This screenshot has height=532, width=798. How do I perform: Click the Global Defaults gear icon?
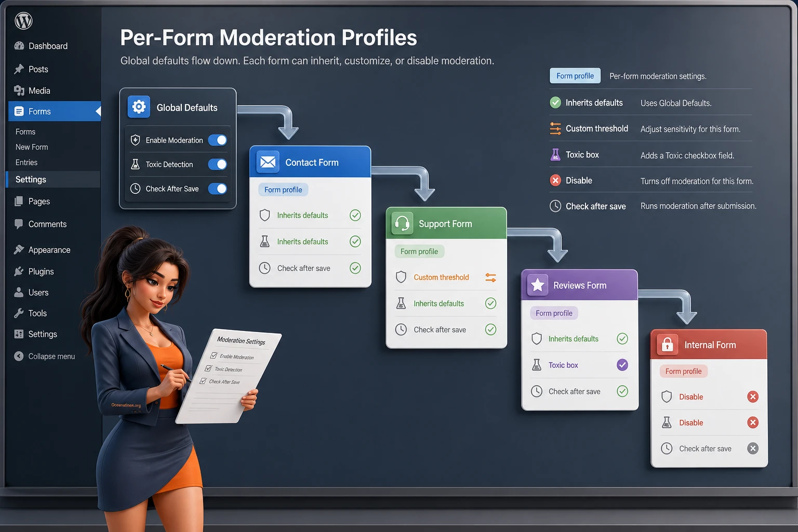pyautogui.click(x=139, y=107)
